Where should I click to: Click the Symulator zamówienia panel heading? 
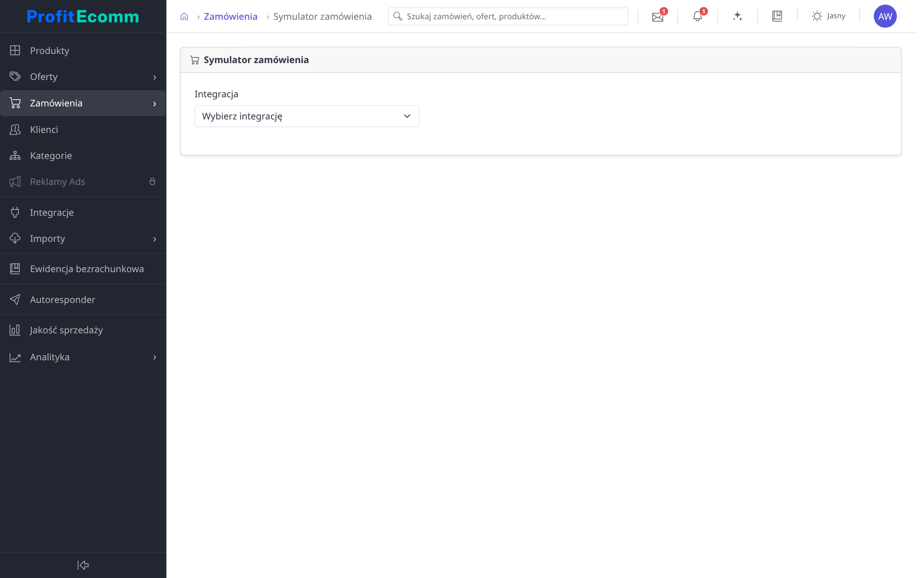pyautogui.click(x=256, y=60)
